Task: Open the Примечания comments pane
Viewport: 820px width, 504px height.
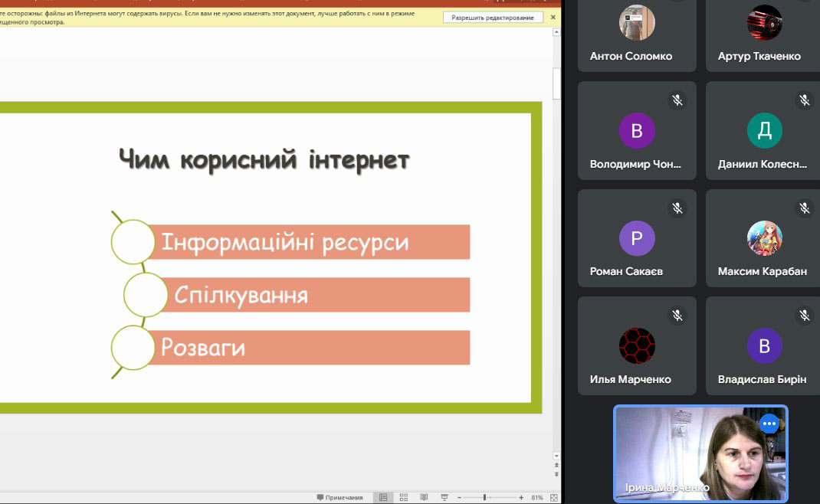Action: 339,497
